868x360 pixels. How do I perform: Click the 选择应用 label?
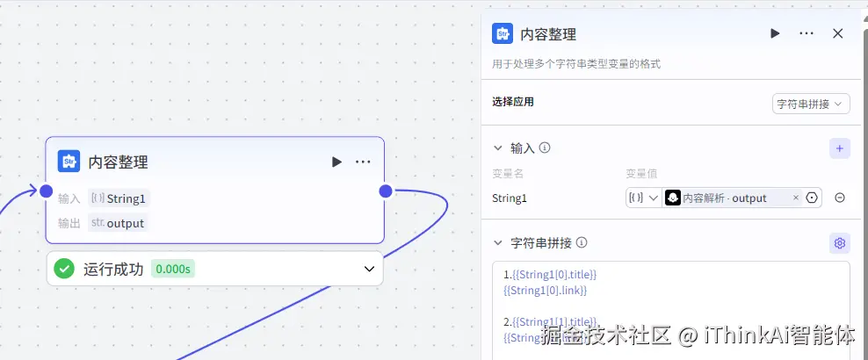pyautogui.click(x=512, y=102)
